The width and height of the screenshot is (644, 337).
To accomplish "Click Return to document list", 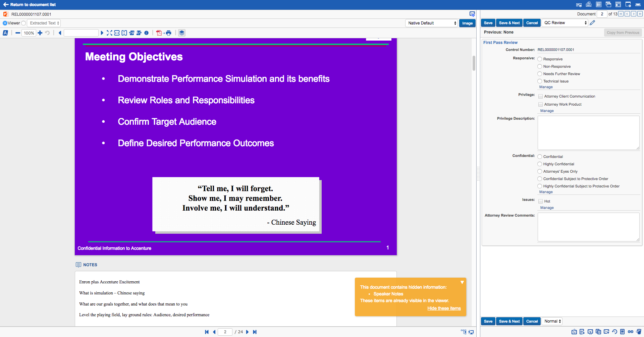I will point(30,5).
